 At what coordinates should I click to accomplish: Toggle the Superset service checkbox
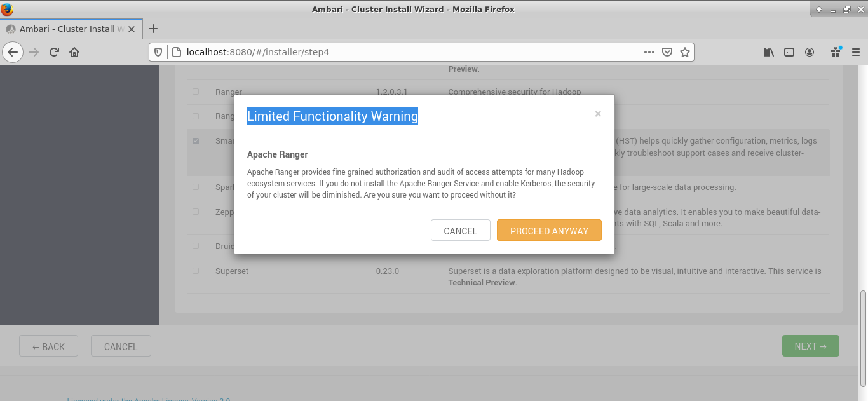pyautogui.click(x=196, y=271)
